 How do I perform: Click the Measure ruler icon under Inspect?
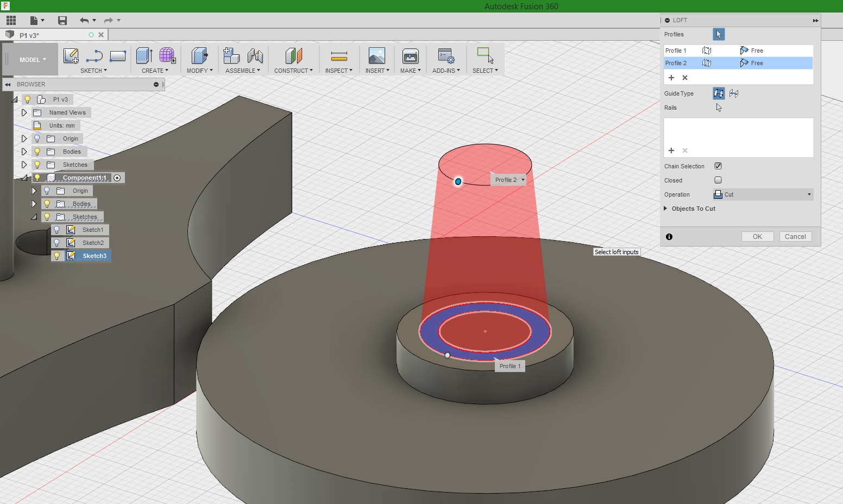(339, 55)
